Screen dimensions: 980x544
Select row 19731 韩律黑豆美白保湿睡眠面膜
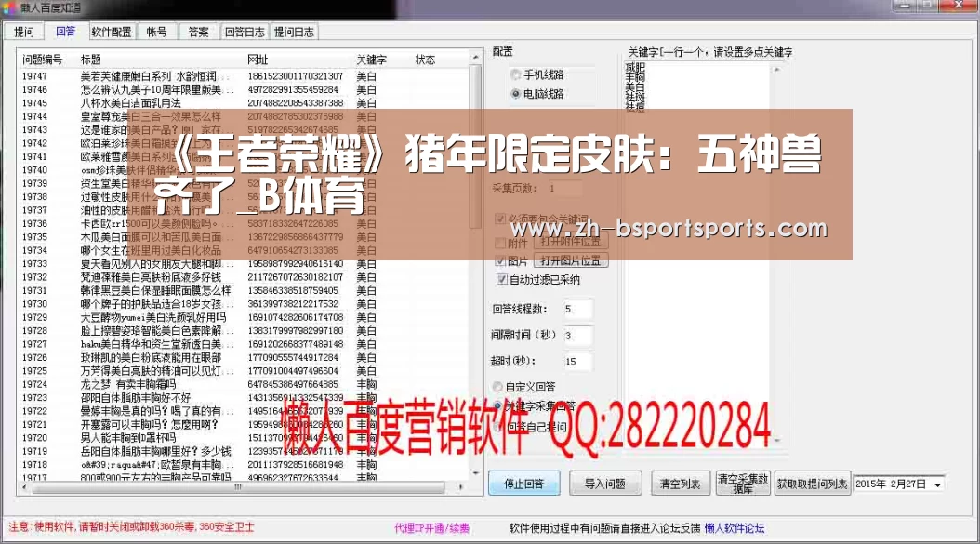coord(244,291)
